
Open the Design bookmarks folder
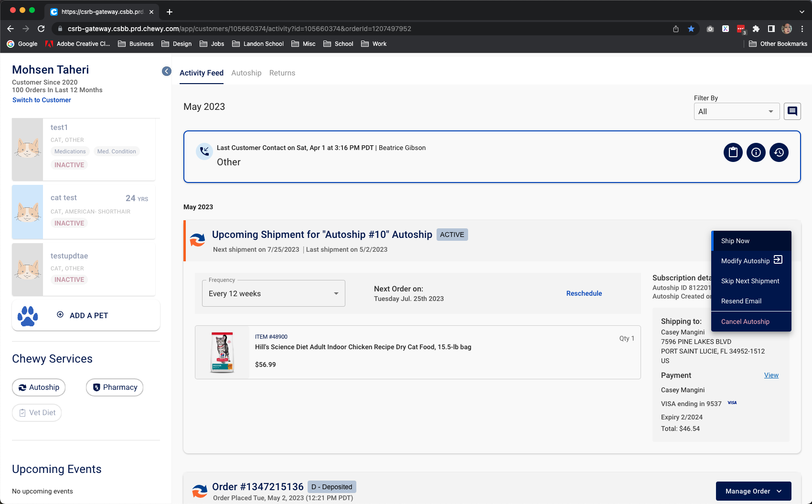point(177,43)
